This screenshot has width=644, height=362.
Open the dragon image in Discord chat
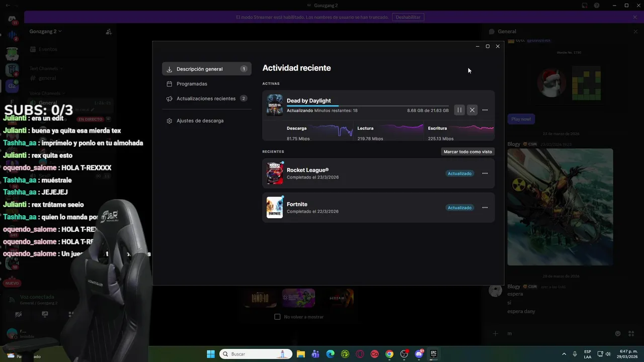click(560, 207)
